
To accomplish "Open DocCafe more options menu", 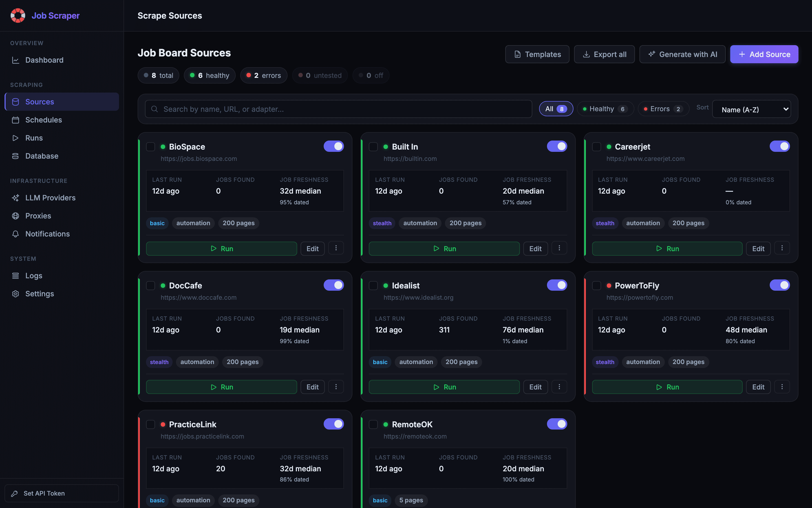I will pos(336,387).
